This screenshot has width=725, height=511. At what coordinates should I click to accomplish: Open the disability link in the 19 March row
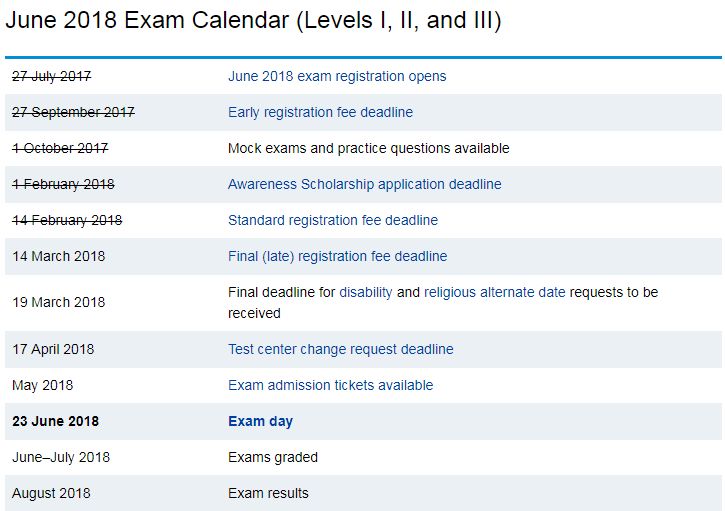pos(366,292)
